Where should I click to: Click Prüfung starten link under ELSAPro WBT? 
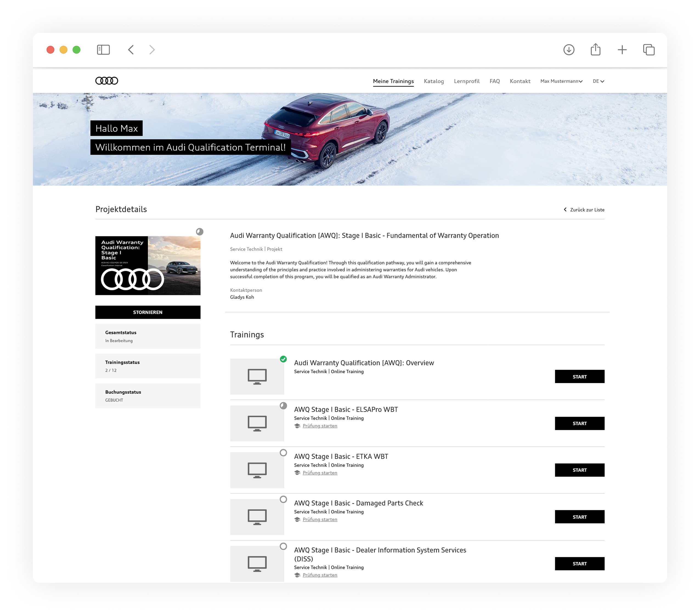click(320, 426)
